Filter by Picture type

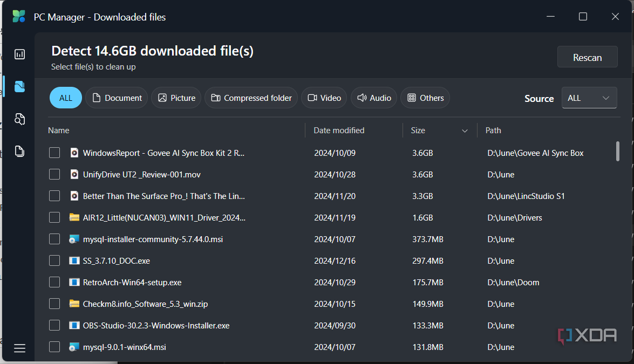click(x=176, y=98)
